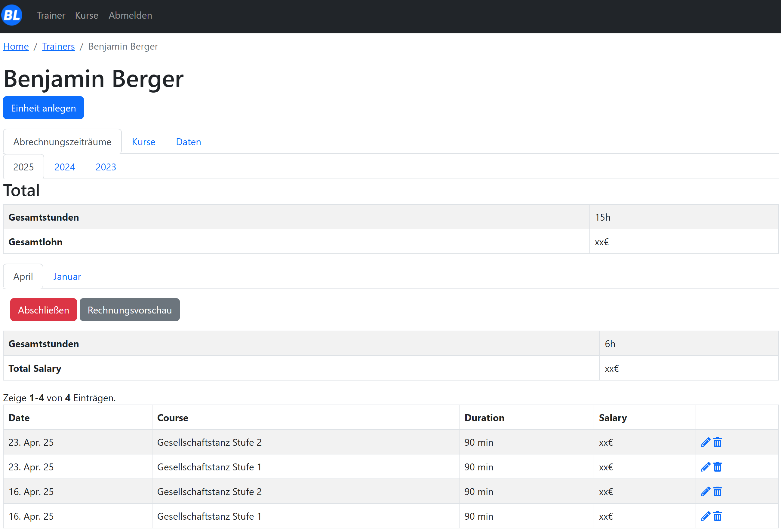781x532 pixels.
Task: Edit the 16. Apr. 25 Stufe 2 entry
Action: 706,492
